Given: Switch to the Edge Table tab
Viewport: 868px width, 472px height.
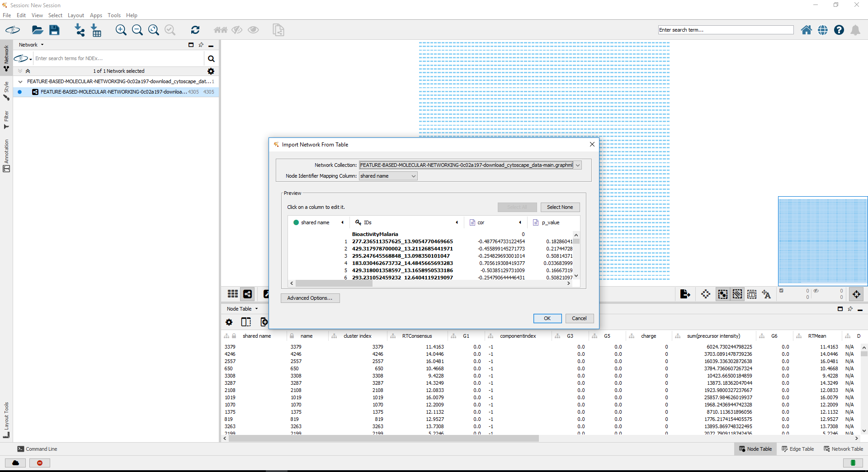Looking at the screenshot, I should pos(798,449).
